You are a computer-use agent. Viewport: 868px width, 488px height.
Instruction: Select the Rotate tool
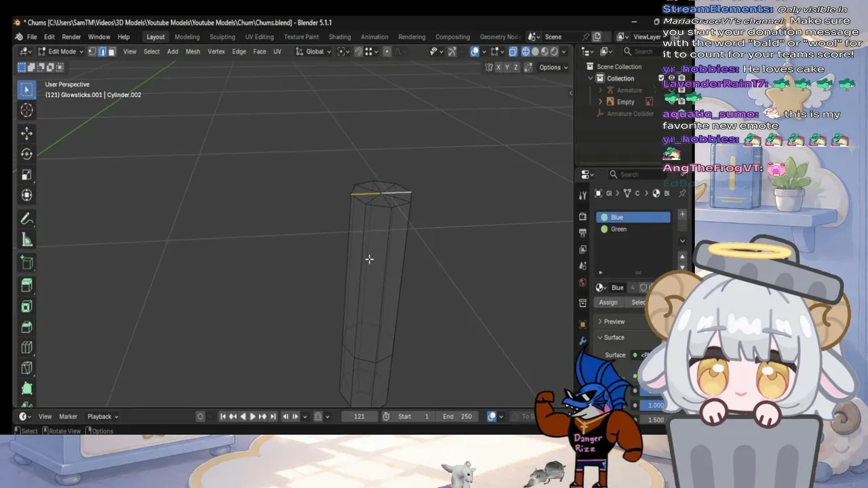26,154
